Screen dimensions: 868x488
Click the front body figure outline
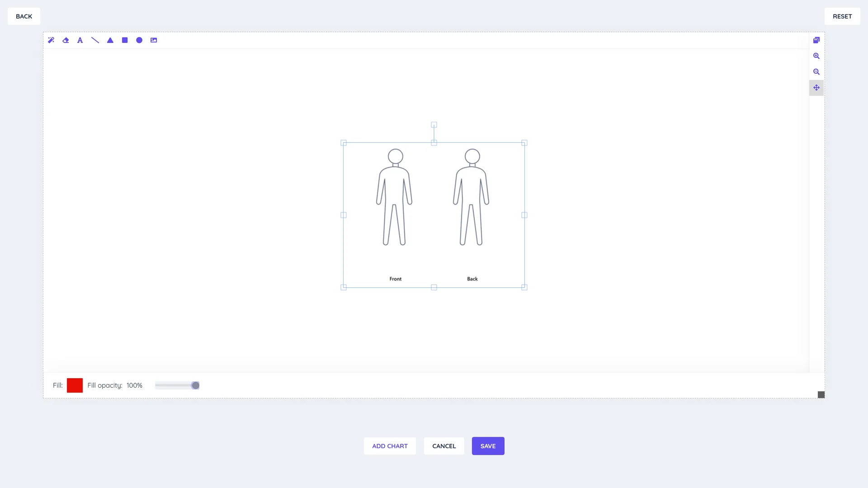click(x=395, y=197)
